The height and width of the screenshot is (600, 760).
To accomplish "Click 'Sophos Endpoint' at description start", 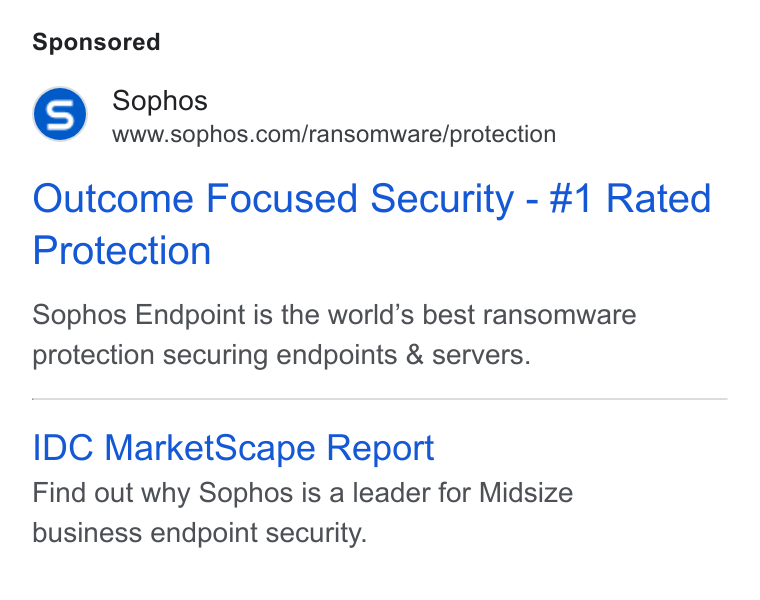I will [x=139, y=316].
